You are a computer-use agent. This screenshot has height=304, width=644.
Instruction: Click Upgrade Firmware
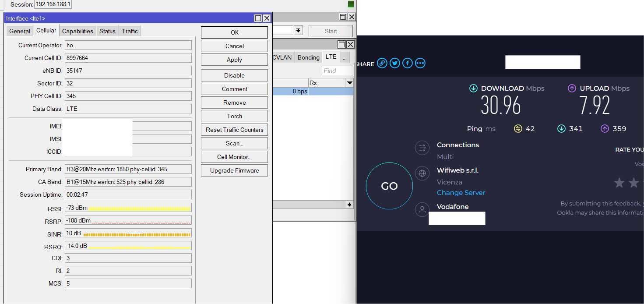(234, 170)
